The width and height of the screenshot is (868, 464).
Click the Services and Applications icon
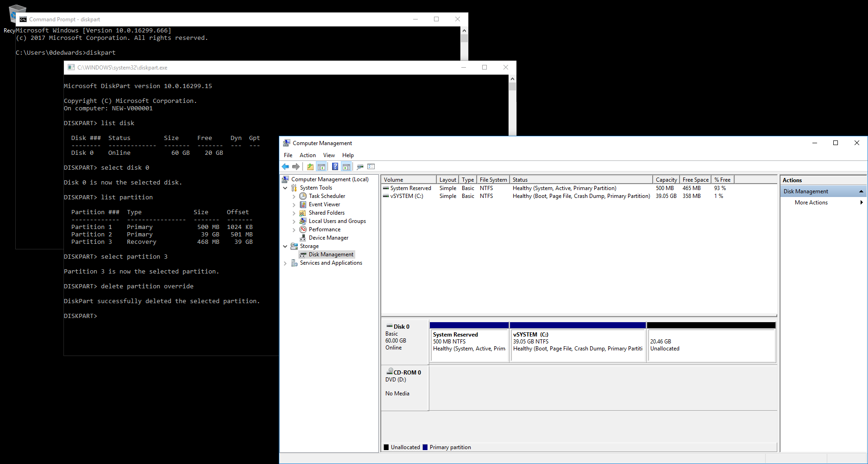pyautogui.click(x=294, y=263)
